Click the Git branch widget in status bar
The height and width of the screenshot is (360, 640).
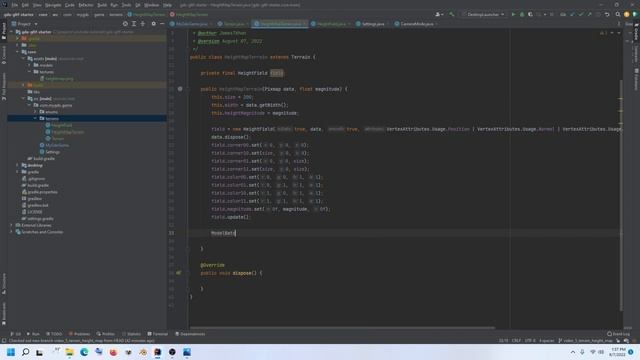pyautogui.click(x=585, y=340)
